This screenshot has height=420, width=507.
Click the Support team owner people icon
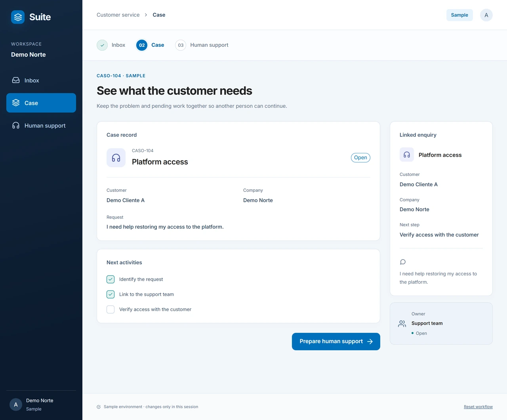(402, 324)
